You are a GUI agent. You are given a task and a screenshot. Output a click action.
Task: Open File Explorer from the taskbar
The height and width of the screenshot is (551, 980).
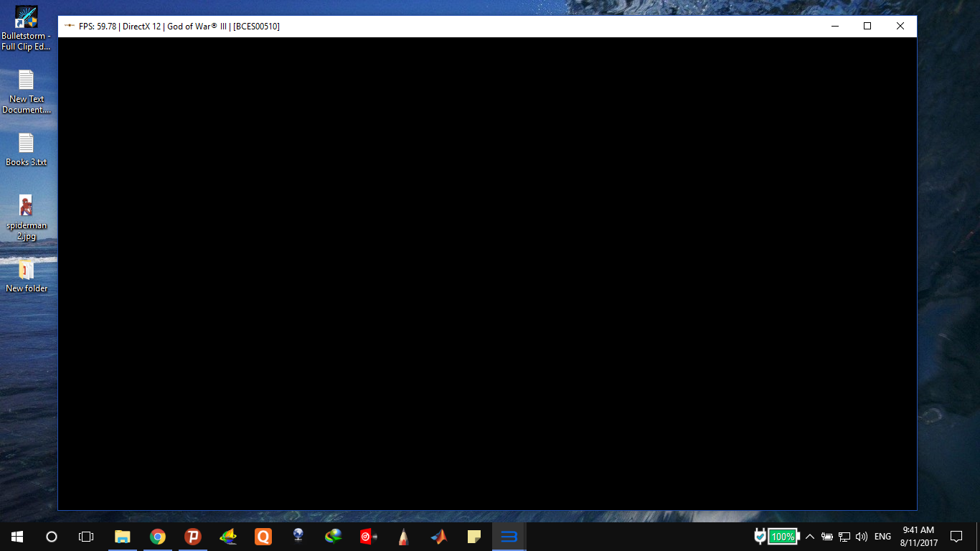[x=123, y=537]
